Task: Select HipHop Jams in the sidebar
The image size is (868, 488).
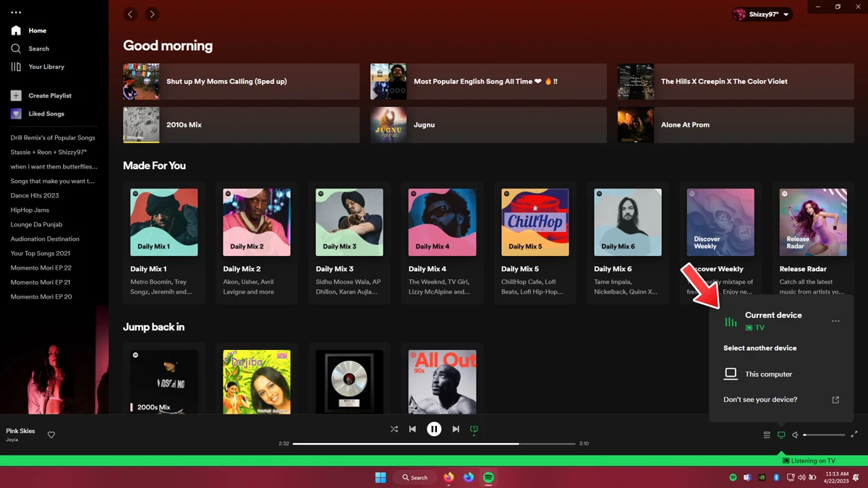Action: 31,210
